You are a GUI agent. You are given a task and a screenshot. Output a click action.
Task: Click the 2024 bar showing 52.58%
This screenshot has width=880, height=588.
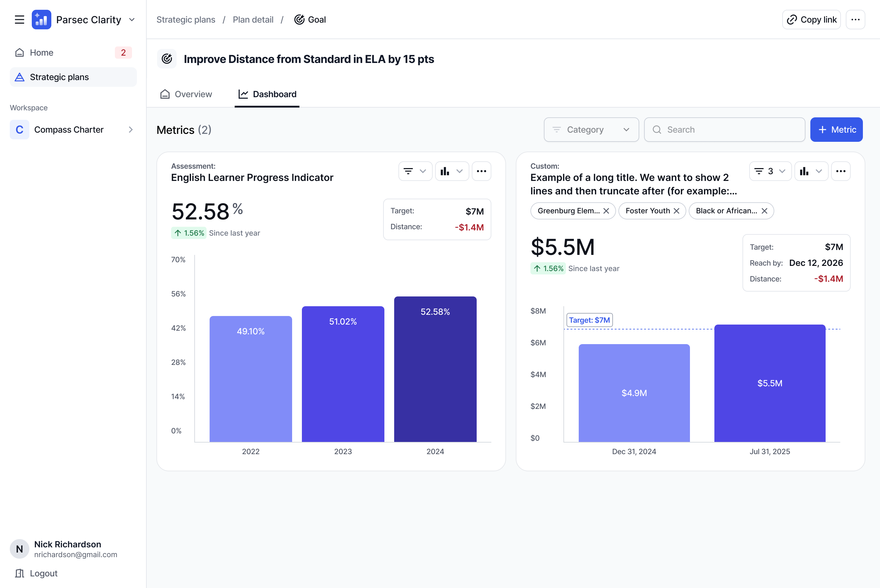[x=435, y=369]
